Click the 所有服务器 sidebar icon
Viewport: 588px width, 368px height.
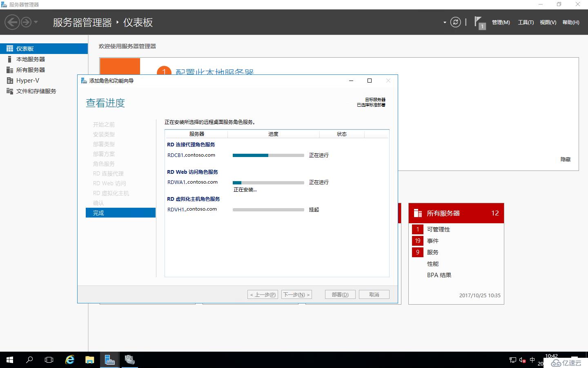coord(10,70)
